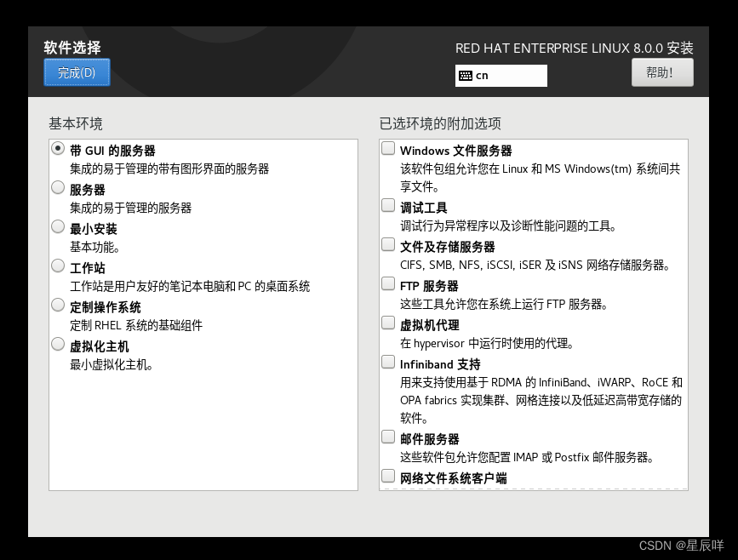This screenshot has width=738, height=560.
Task: Click description mentioning IMAP 或 Postfix 邮件服务器
Action: pyautogui.click(x=527, y=457)
